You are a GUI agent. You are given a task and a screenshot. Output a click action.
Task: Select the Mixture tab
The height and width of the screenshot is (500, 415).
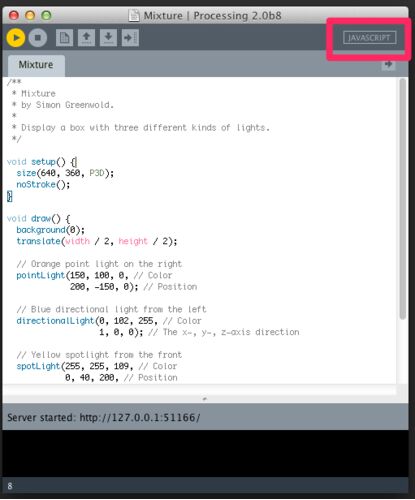tap(36, 65)
